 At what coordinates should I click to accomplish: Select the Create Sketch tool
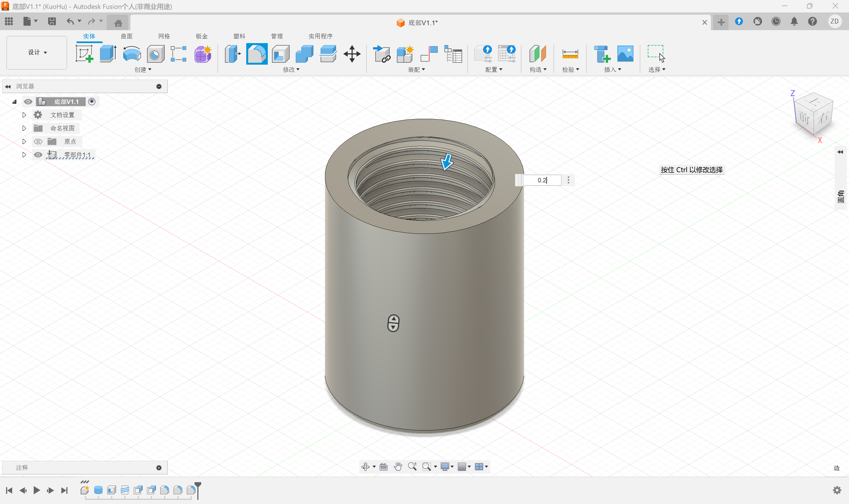84,54
